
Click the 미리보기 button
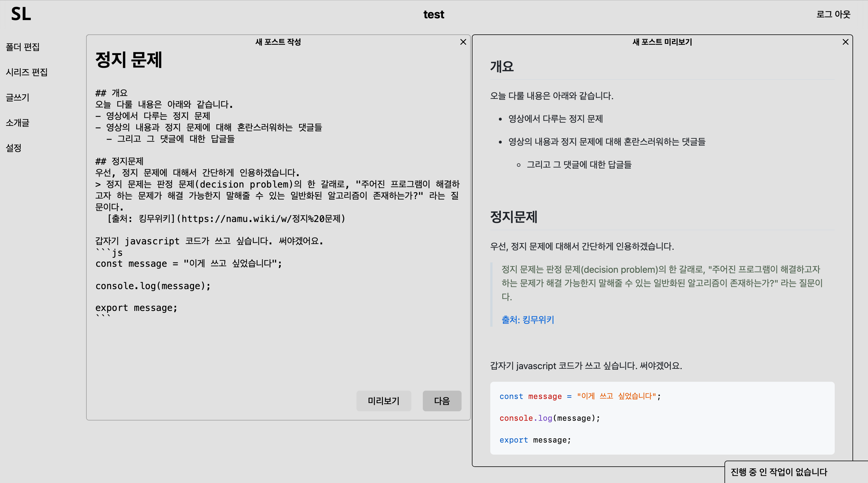[x=384, y=400]
